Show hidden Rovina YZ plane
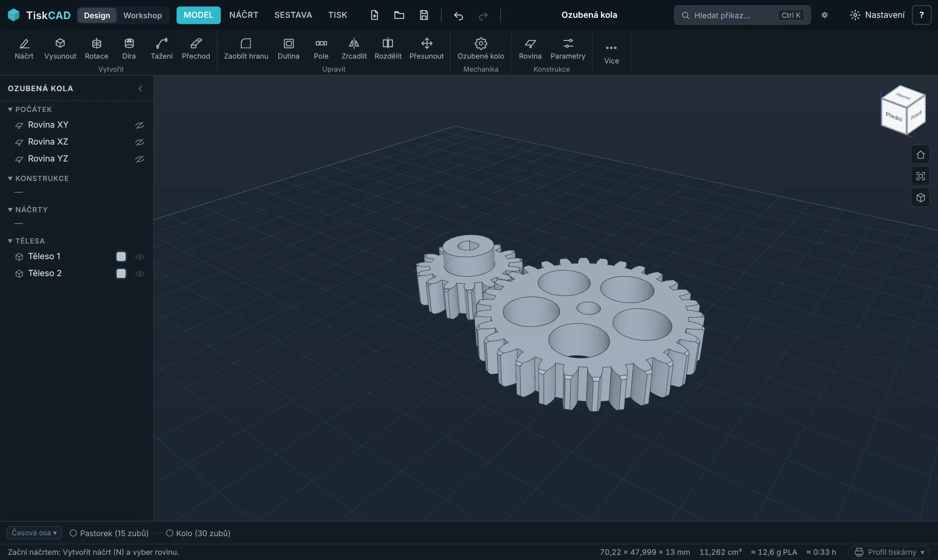The height and width of the screenshot is (560, 938). [x=139, y=159]
